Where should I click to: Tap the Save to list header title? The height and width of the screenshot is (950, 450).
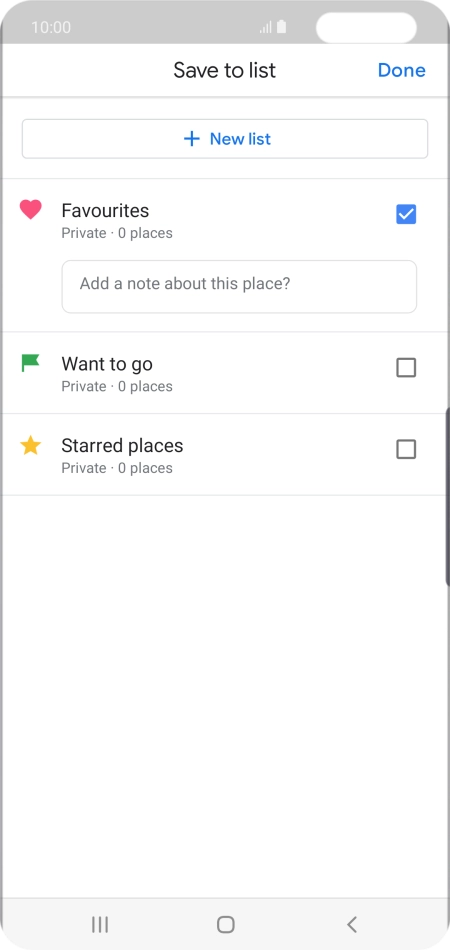tap(225, 70)
